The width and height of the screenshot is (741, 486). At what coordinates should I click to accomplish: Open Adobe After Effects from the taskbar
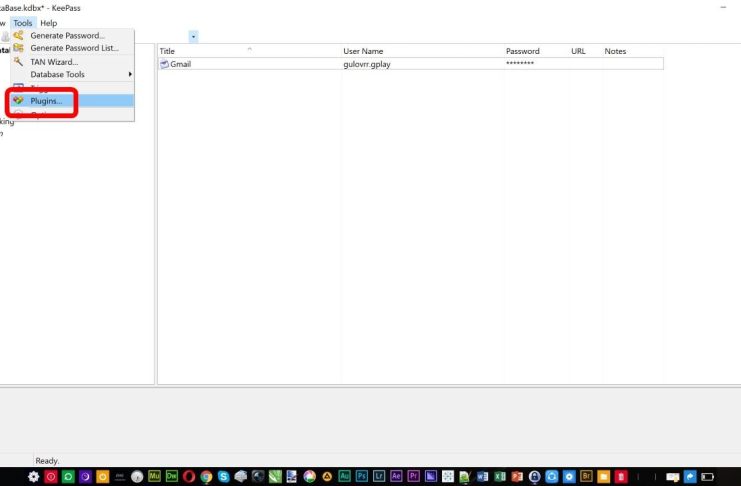click(x=396, y=476)
